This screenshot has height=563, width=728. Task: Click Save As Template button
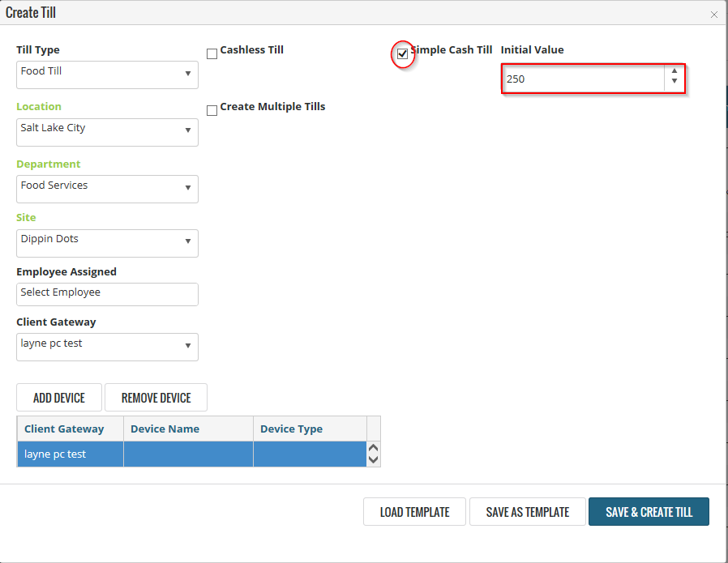[527, 512]
